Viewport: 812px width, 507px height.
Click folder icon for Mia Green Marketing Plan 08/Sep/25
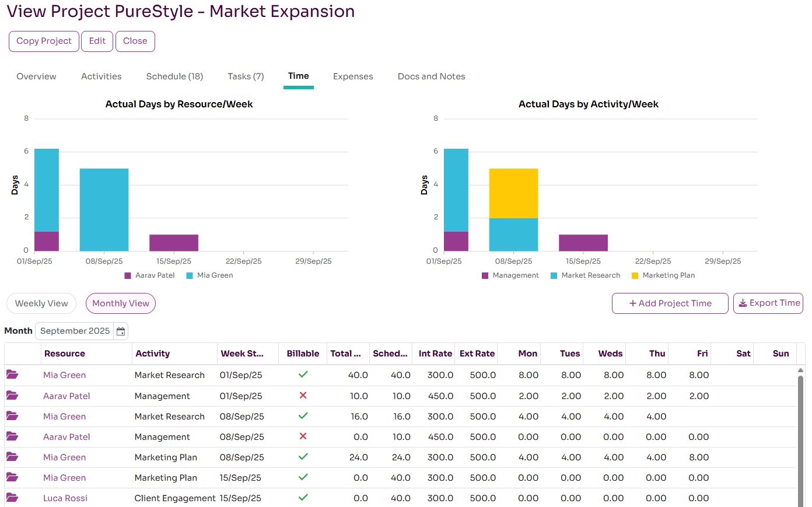click(x=12, y=457)
